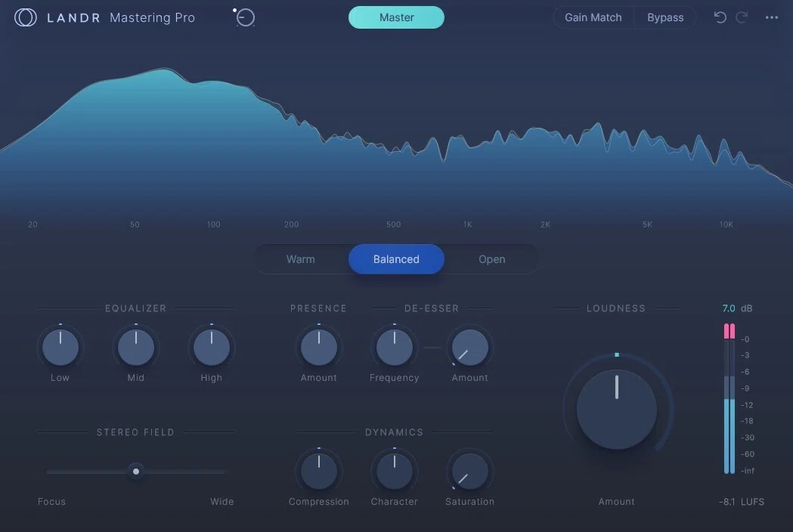
Task: Click the Wide label under Stereo Field
Action: point(222,502)
